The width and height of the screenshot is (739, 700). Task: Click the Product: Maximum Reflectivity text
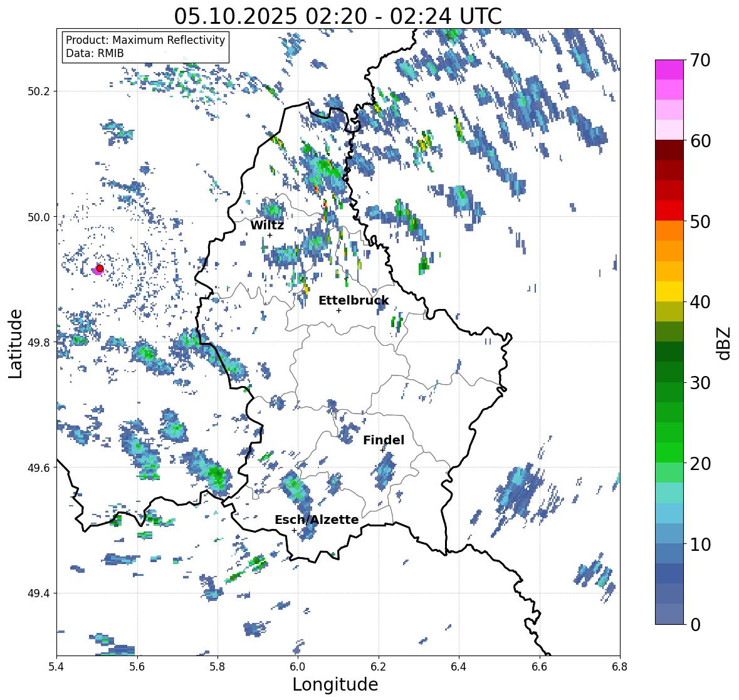click(145, 40)
